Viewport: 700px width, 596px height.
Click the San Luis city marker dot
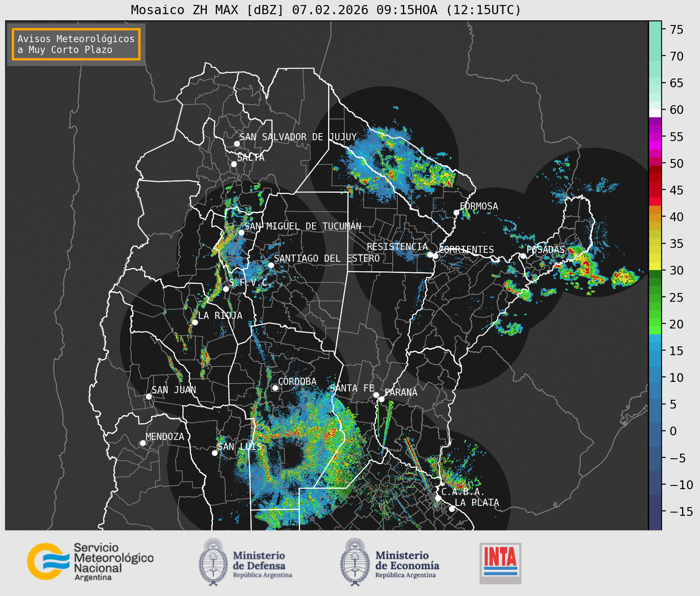click(x=215, y=453)
